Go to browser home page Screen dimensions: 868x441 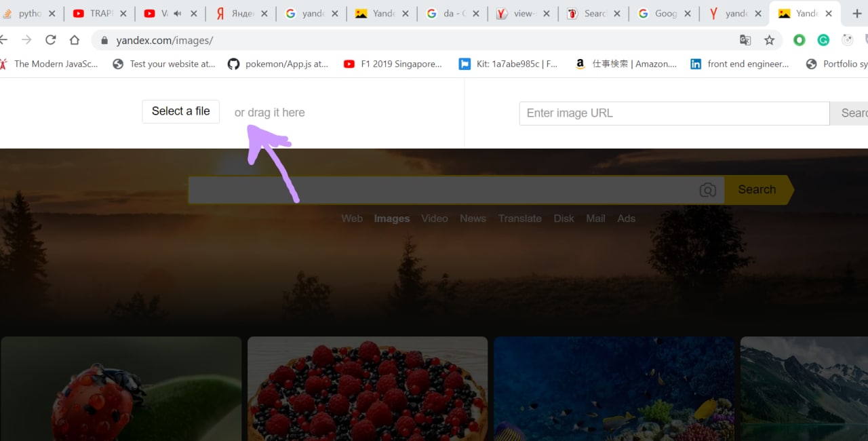coord(75,40)
